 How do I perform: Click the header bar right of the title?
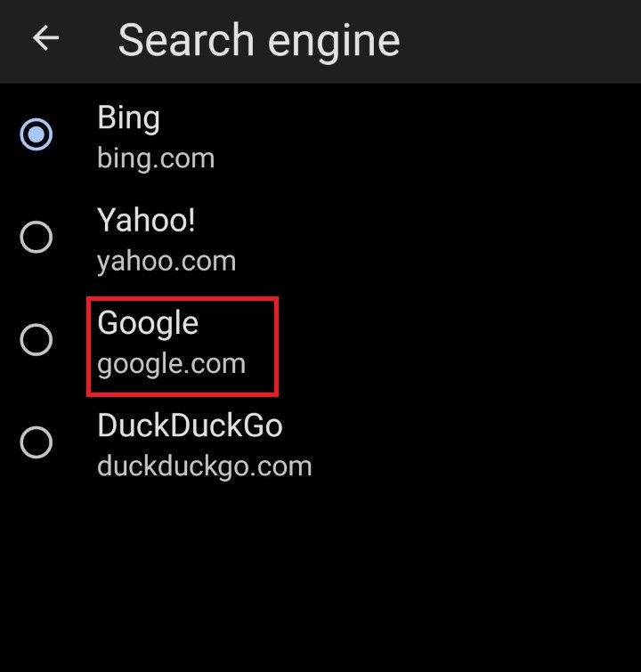point(525,40)
